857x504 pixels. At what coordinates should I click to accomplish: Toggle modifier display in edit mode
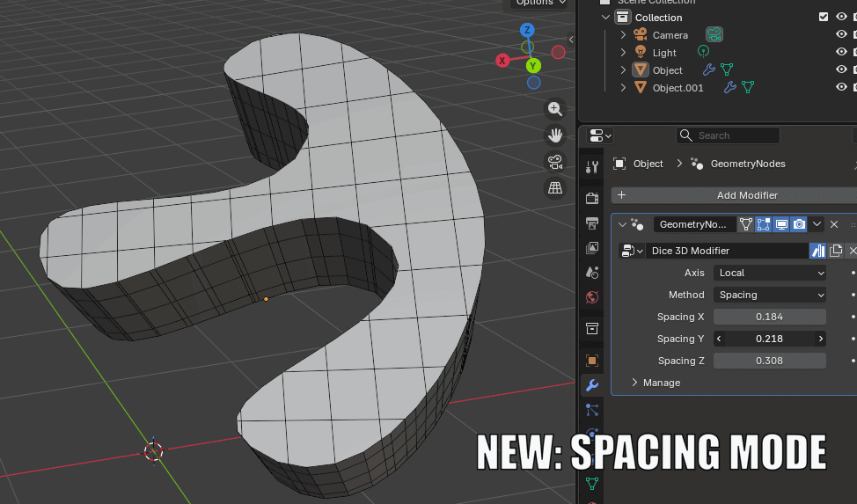point(763,224)
